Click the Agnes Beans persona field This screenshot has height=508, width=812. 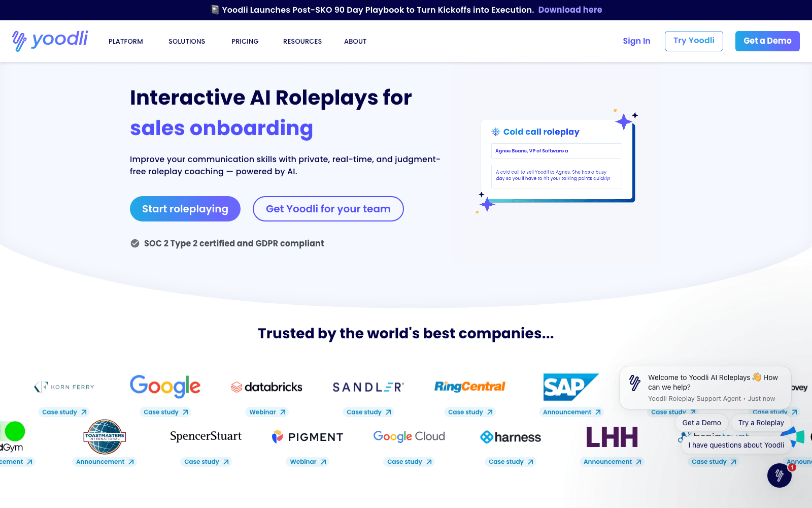click(x=557, y=151)
